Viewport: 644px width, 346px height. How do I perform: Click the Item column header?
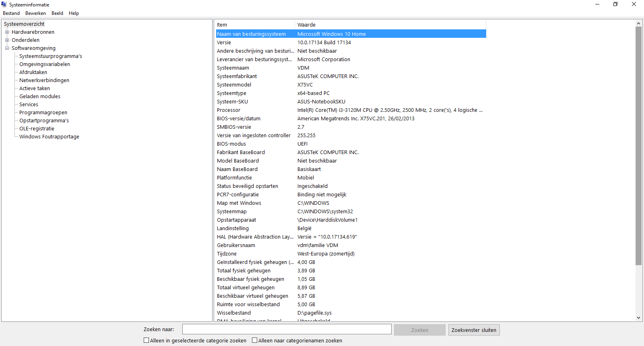255,25
